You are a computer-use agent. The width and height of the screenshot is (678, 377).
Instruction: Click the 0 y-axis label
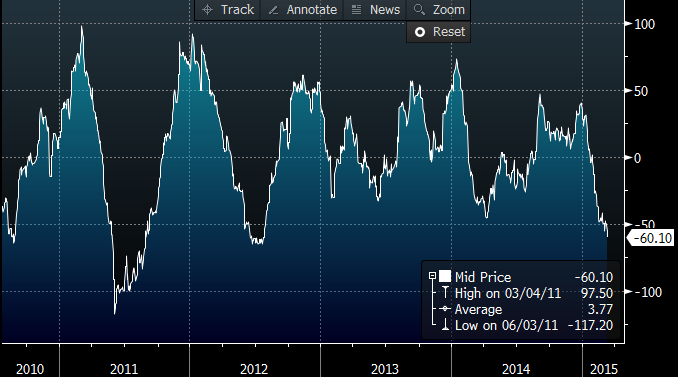pyautogui.click(x=637, y=158)
